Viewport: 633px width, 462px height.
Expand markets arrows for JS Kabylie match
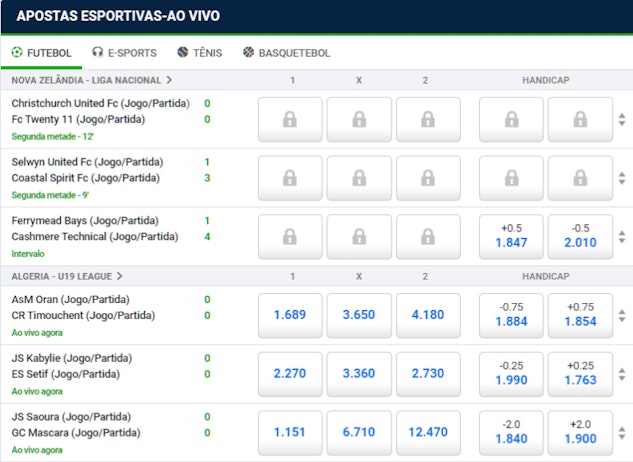click(622, 374)
